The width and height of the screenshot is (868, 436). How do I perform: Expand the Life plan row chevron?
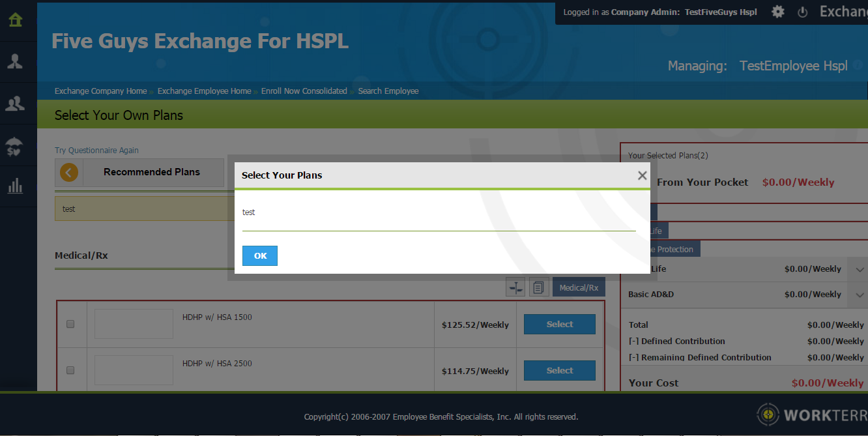coord(860,270)
